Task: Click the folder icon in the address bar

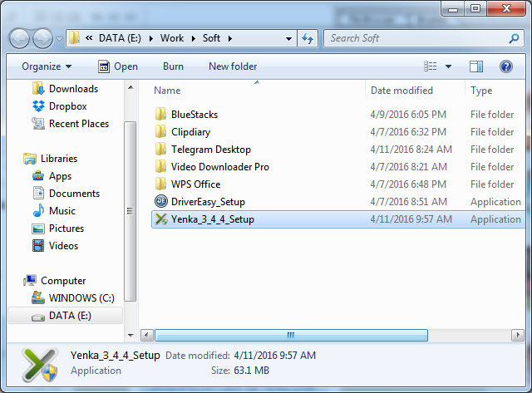Action: coord(74,38)
